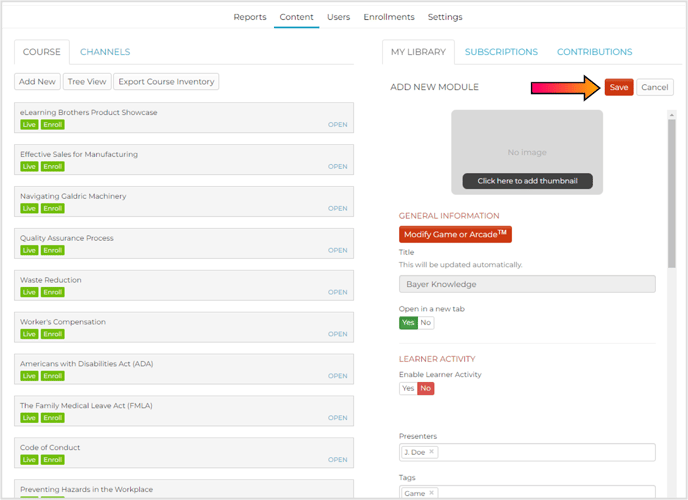Viewport: 688px width, 500px height.
Task: Click here to add thumbnail
Action: click(x=527, y=181)
